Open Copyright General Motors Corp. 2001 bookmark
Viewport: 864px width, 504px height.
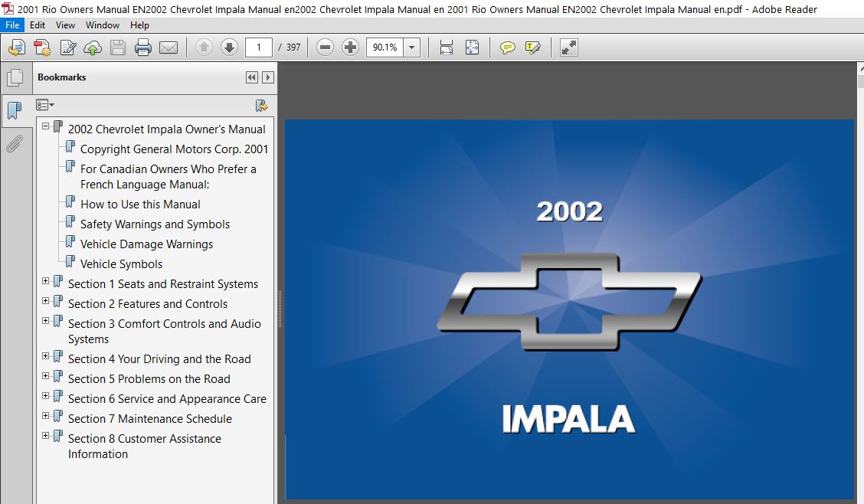174,149
